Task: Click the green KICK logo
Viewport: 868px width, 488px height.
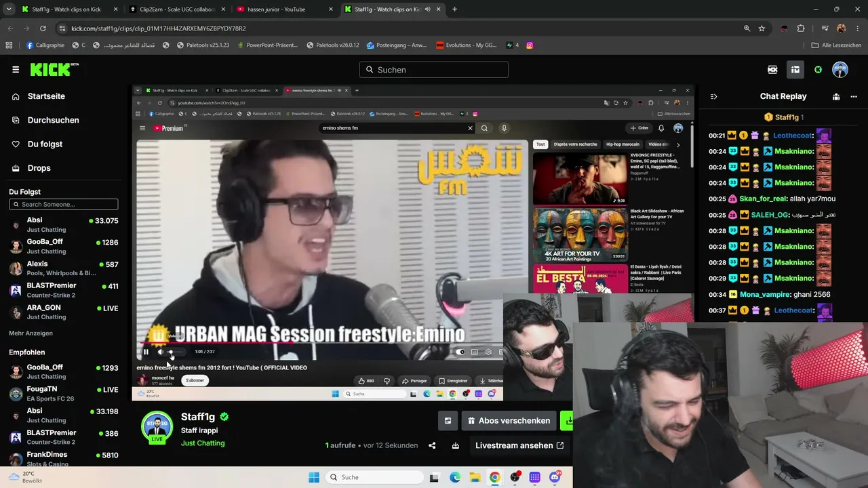Action: tap(54, 69)
